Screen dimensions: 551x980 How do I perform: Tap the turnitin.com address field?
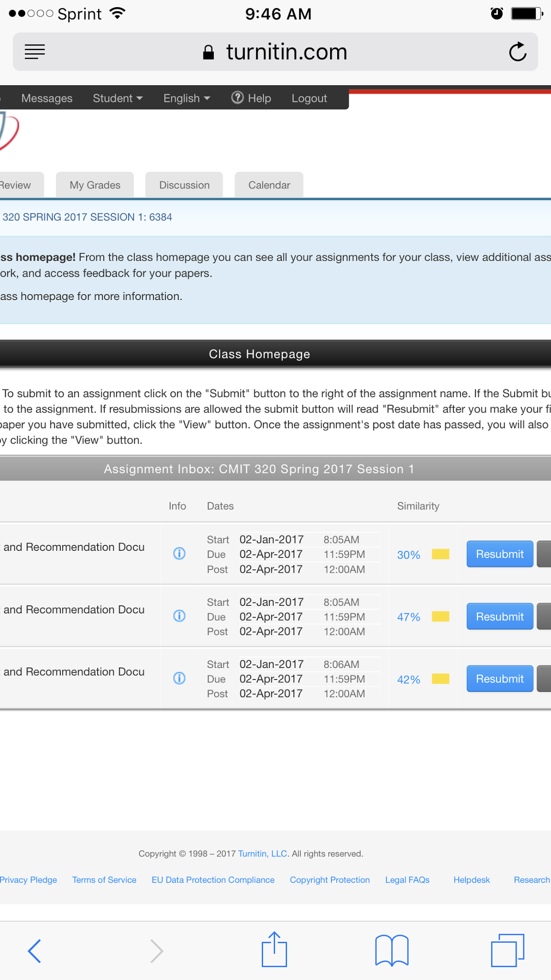point(275,52)
